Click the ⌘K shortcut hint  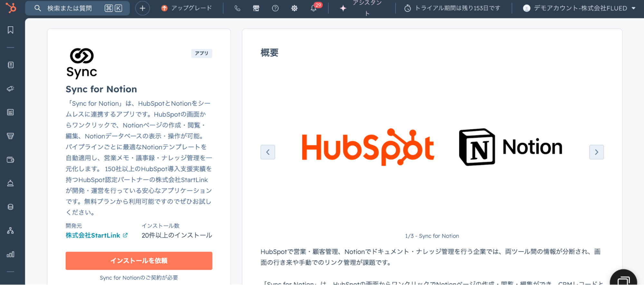[113, 8]
